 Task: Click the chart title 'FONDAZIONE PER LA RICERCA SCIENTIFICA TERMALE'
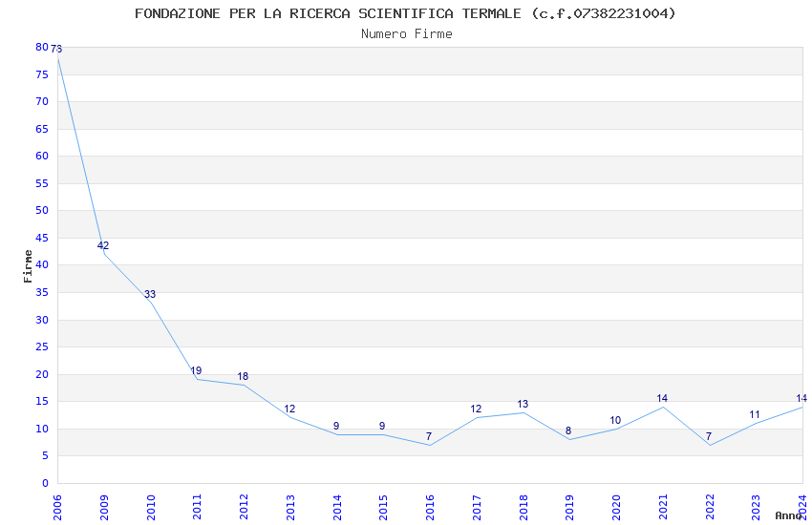328,13
